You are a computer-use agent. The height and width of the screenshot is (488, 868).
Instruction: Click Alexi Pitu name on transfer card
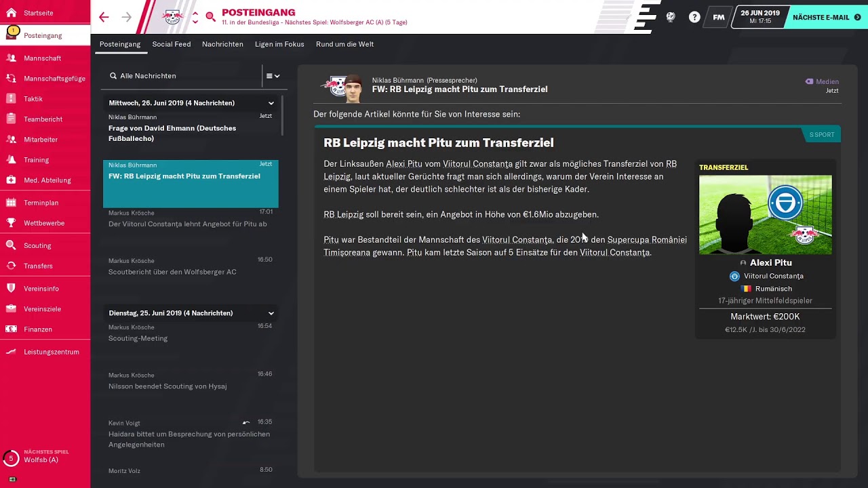pyautogui.click(x=770, y=262)
